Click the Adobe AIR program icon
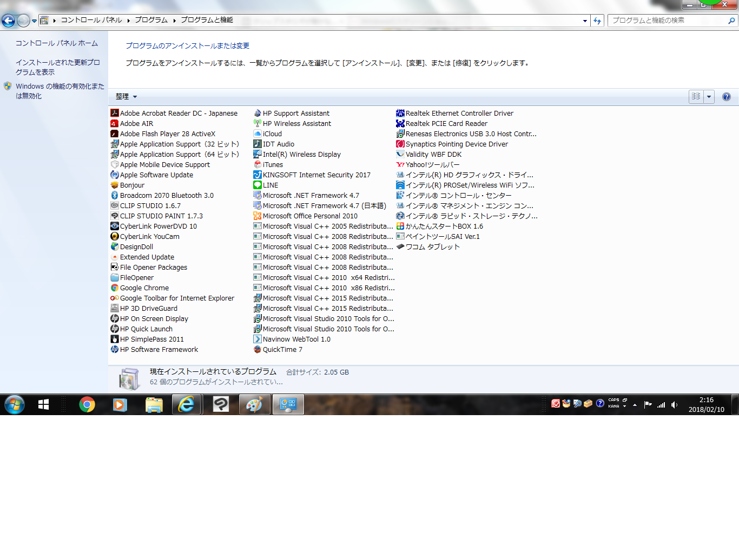This screenshot has width=739, height=560. coord(115,123)
